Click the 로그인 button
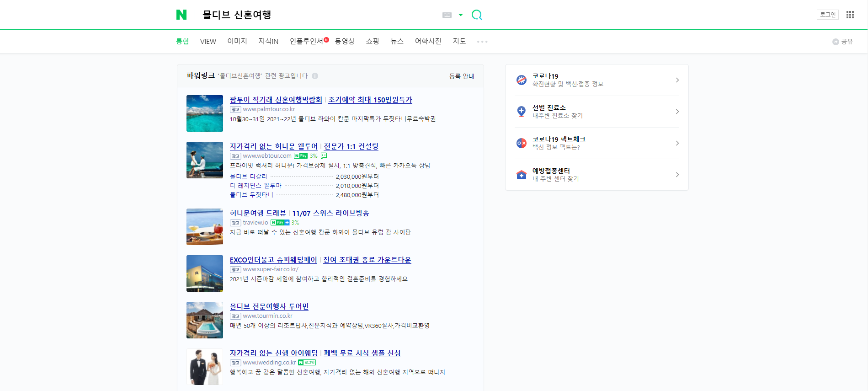This screenshot has width=868, height=391. (828, 15)
